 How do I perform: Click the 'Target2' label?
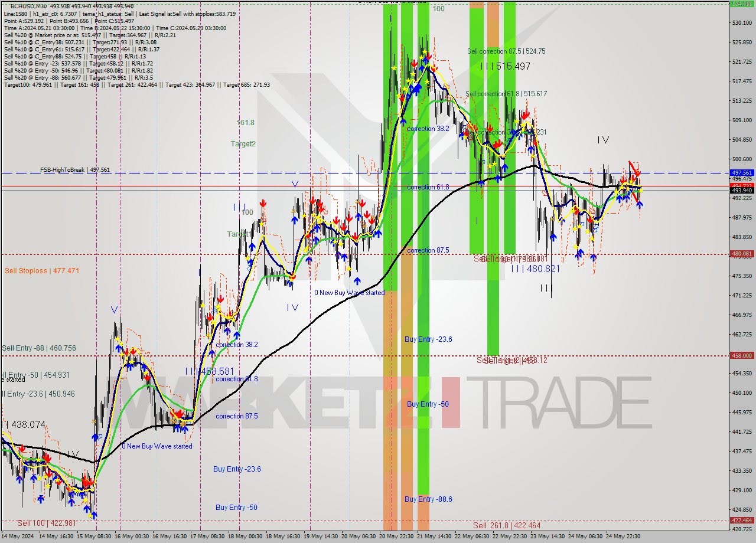[x=243, y=144]
